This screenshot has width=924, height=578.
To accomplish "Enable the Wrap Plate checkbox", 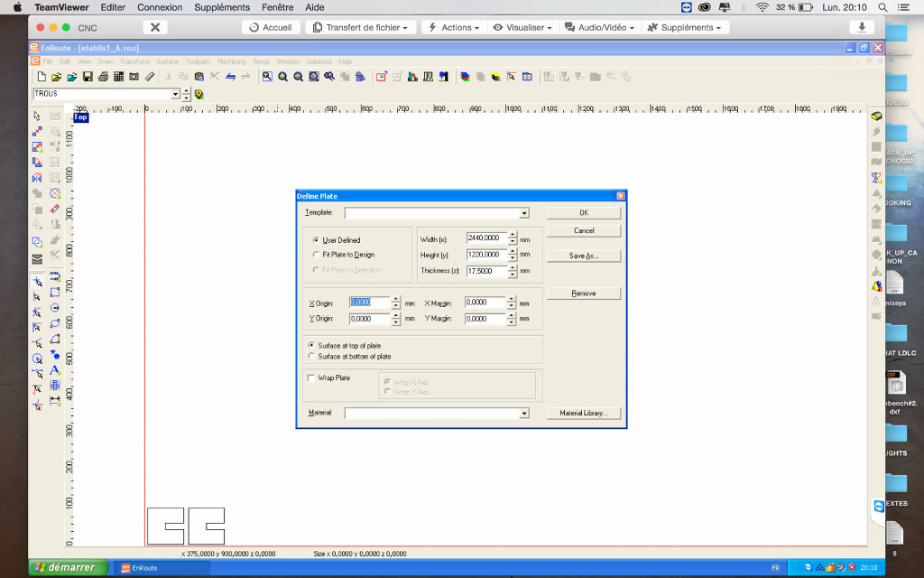I will [311, 378].
